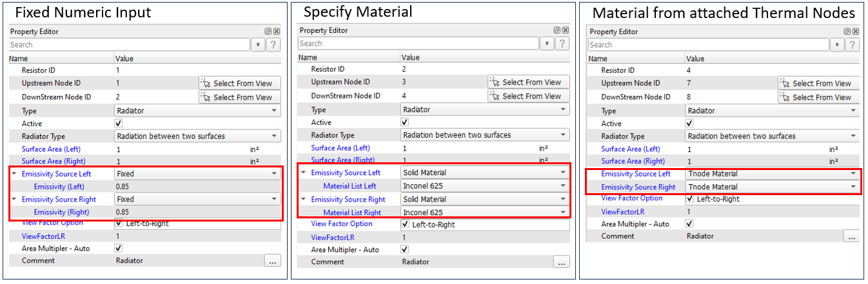Open the Comment ellipsis button for Resistor ID 1
Viewport: 868px width, 284px height.
tap(272, 261)
